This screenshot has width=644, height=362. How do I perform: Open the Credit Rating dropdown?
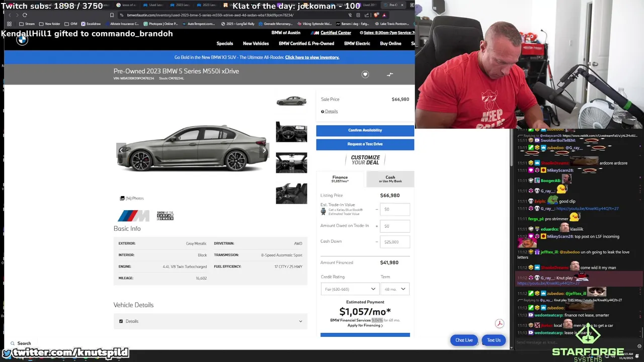click(349, 289)
